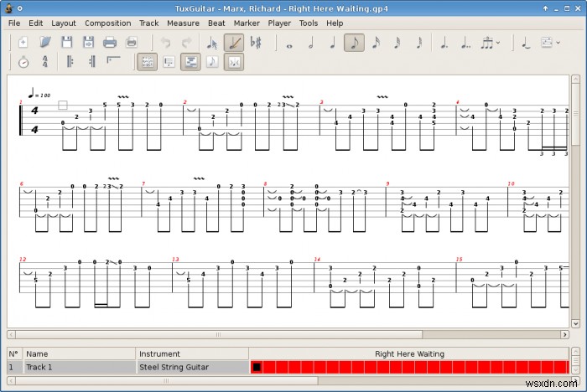Toggle linear layout view
Viewport: 587px width, 392px height.
[169, 62]
